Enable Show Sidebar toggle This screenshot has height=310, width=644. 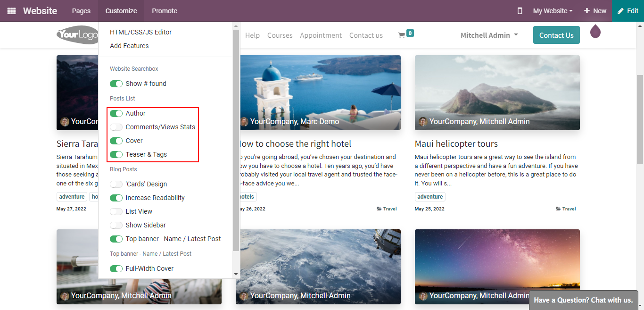click(116, 225)
